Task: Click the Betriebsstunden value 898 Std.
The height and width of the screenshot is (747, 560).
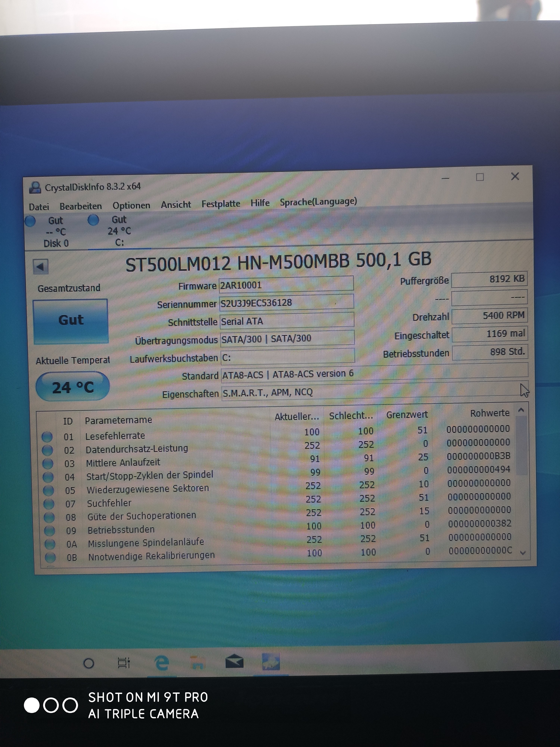Action: [x=490, y=352]
